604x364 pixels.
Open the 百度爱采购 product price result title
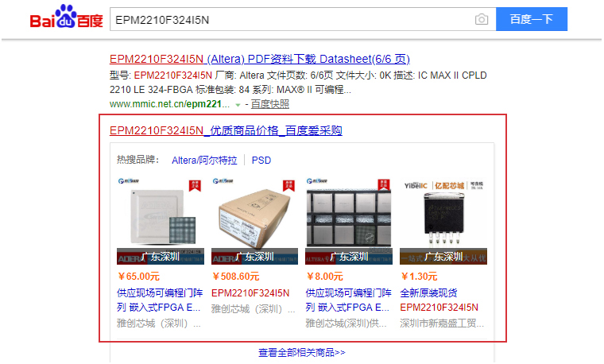click(x=226, y=130)
